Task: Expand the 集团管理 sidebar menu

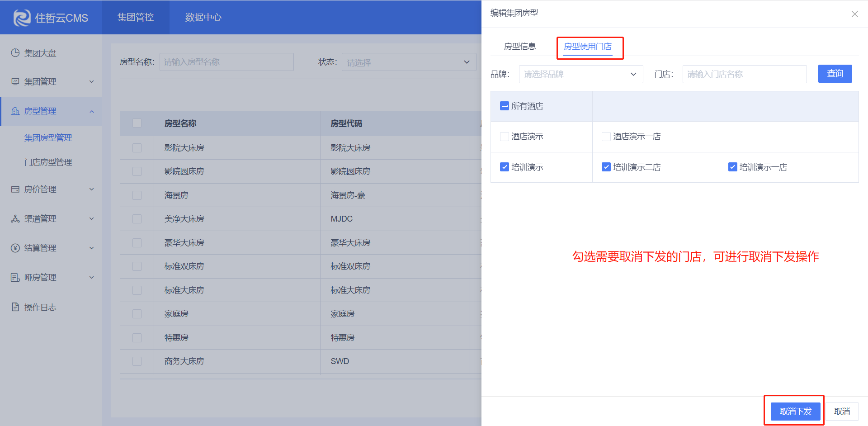Action: 92,81
